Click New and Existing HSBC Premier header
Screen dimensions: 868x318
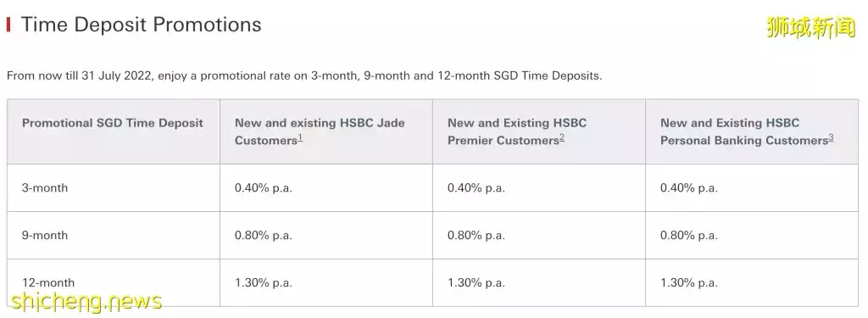point(517,131)
